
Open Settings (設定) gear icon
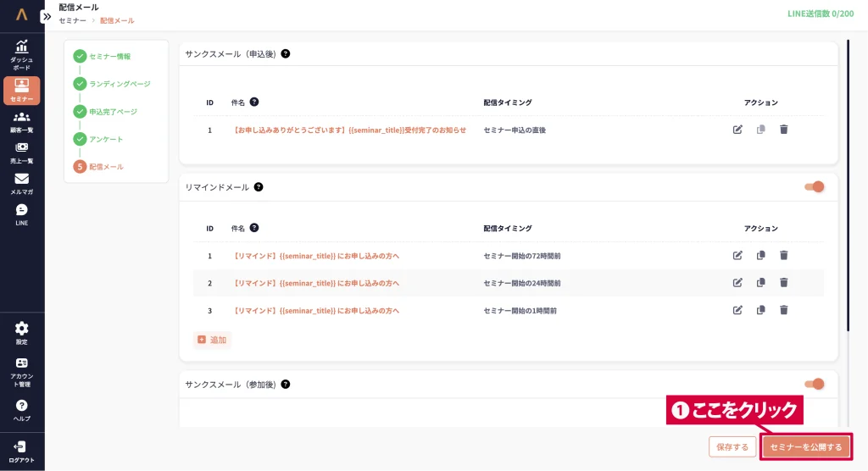[x=22, y=332]
